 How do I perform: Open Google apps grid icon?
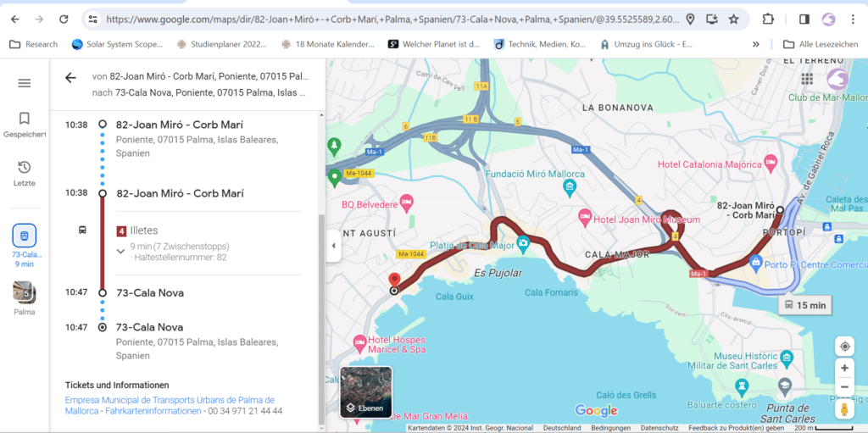point(807,79)
